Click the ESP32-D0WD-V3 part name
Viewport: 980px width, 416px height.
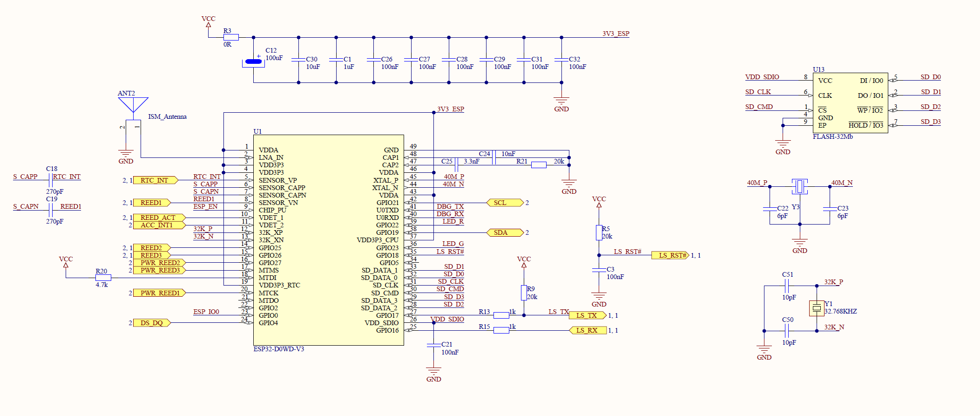point(278,349)
